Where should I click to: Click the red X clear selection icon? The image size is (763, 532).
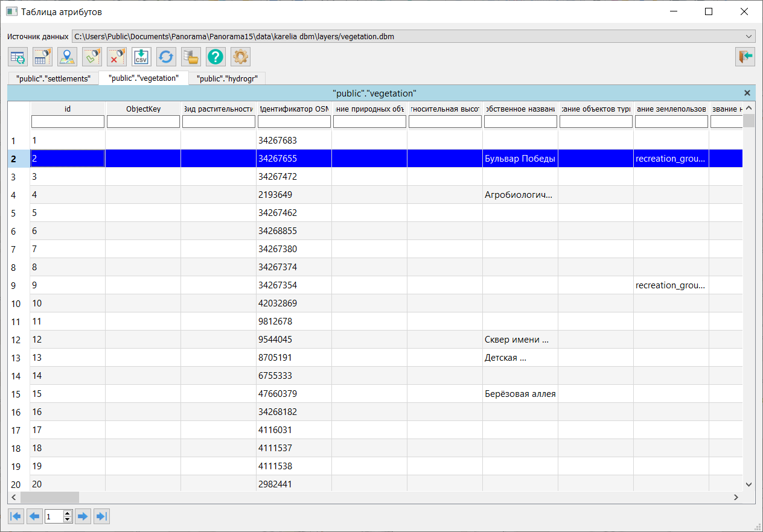click(117, 57)
